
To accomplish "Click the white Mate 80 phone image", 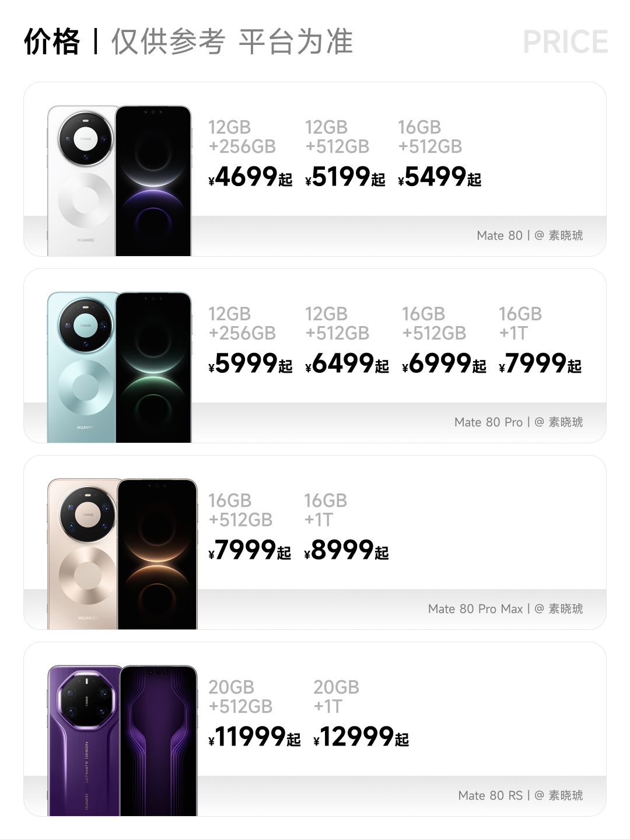I will pyautogui.click(x=119, y=181).
